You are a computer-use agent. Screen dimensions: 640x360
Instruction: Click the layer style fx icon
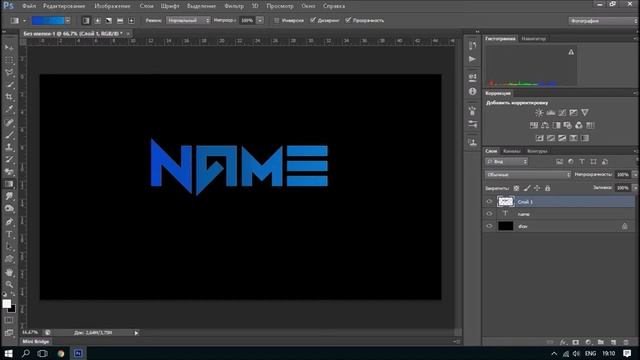(563, 342)
